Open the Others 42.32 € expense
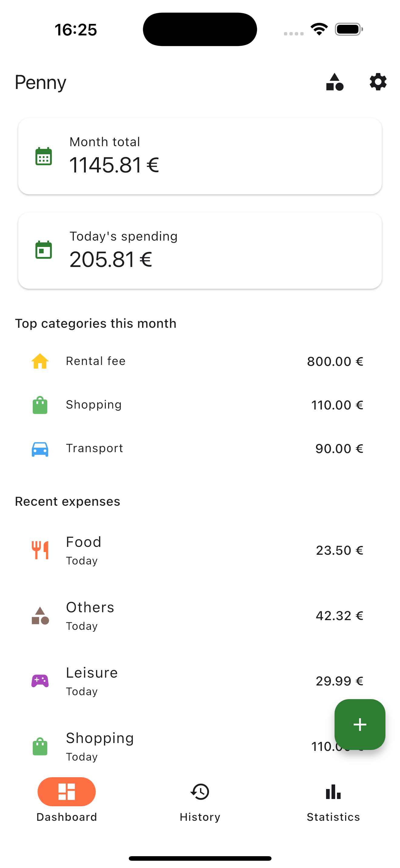 point(200,616)
